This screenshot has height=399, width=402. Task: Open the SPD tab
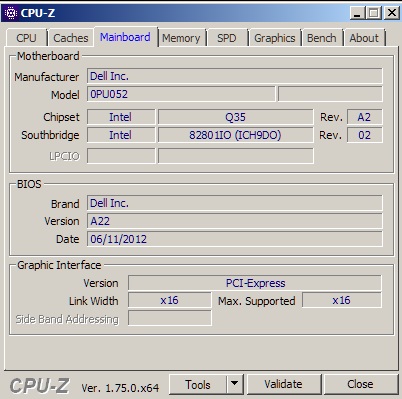tap(227, 38)
